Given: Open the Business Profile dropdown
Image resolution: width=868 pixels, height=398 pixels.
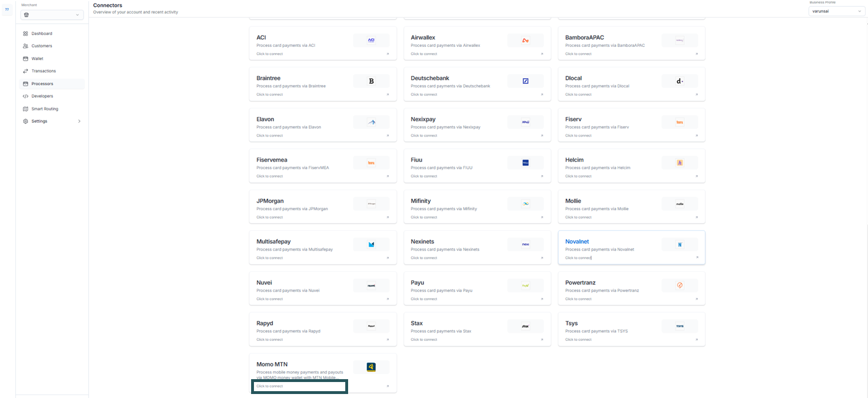Looking at the screenshot, I should [837, 11].
